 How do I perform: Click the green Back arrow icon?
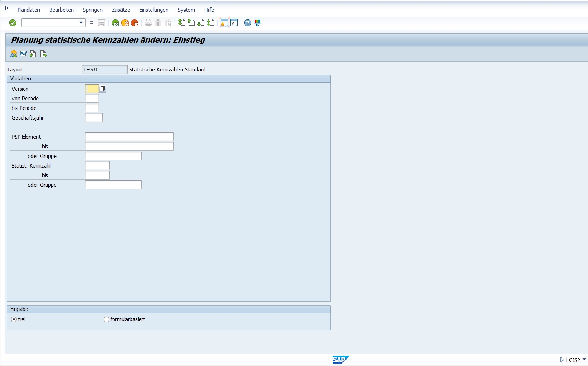click(x=115, y=23)
